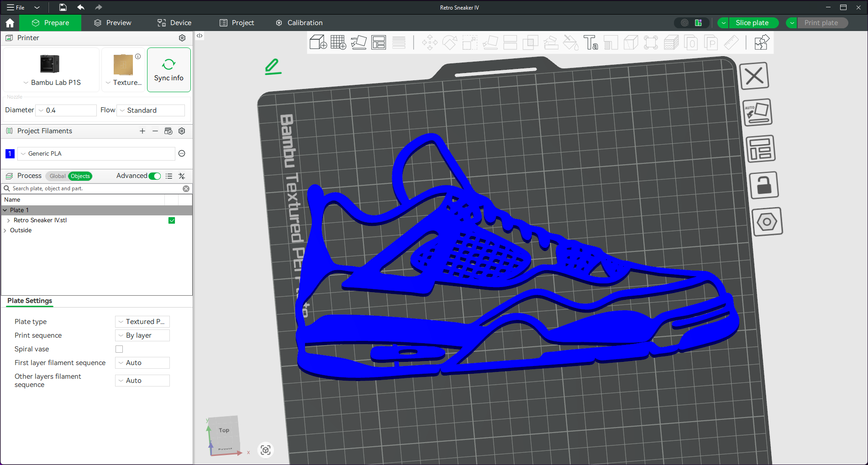Toggle the Advanced mode switch
Screen dimensions: 868x465
coord(155,176)
